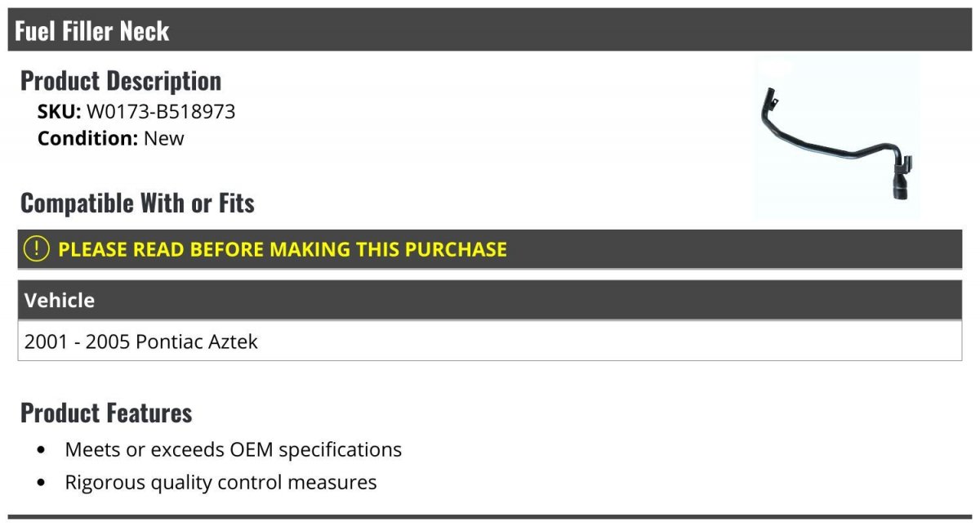Click the Product Features heading

coord(106,413)
